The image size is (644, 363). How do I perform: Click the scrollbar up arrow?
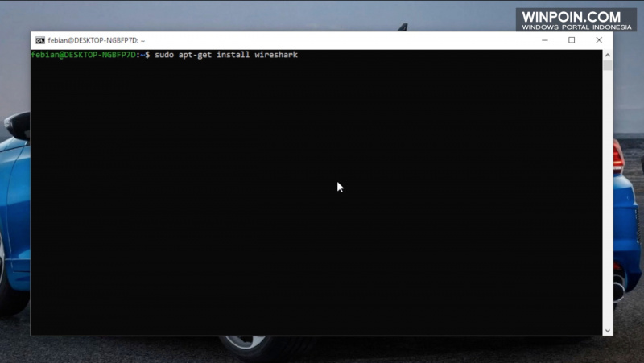pyautogui.click(x=608, y=55)
